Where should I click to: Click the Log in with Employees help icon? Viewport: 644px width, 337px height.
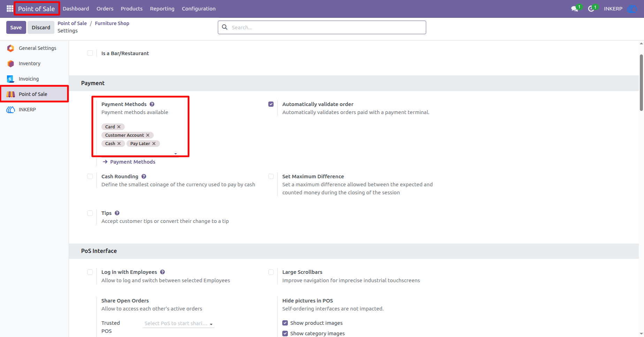coord(162,272)
